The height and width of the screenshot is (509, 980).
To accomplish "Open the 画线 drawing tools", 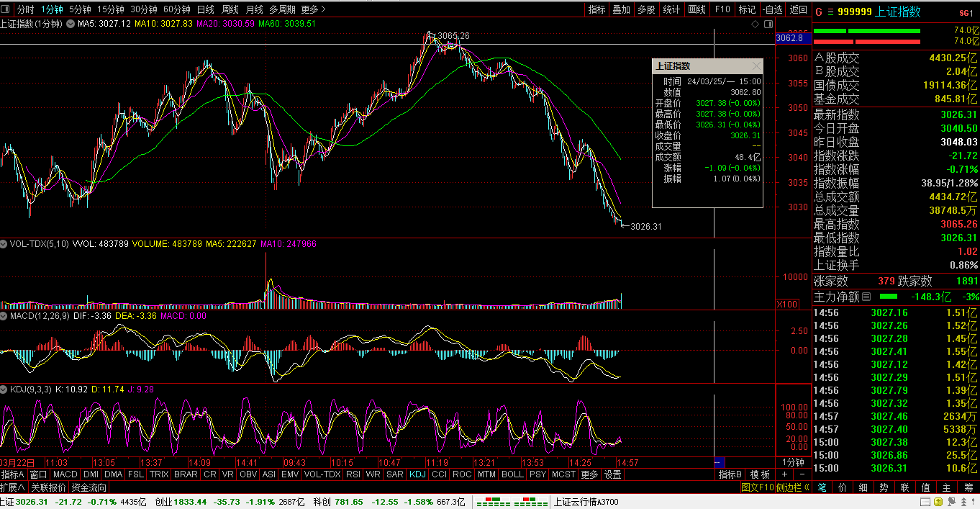I will click(697, 9).
